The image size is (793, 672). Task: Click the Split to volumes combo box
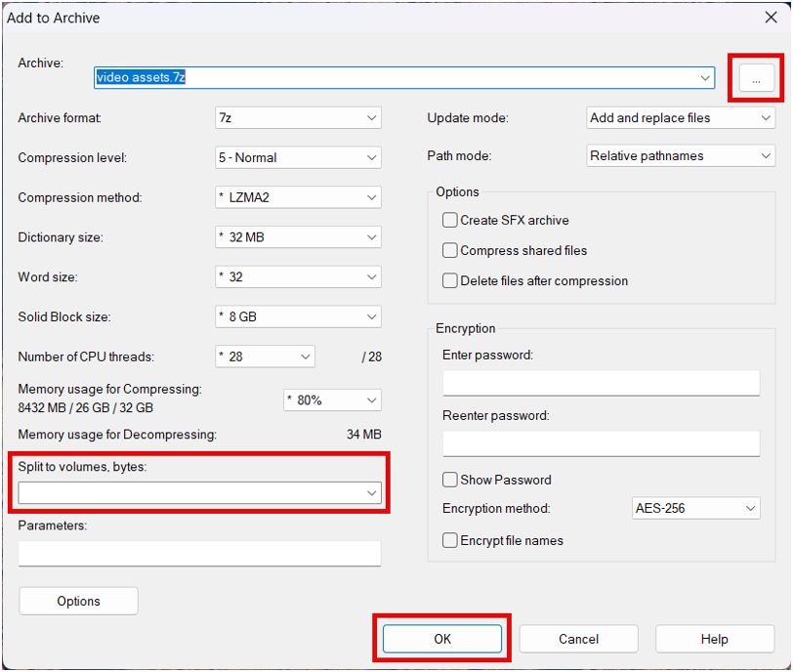[x=199, y=493]
